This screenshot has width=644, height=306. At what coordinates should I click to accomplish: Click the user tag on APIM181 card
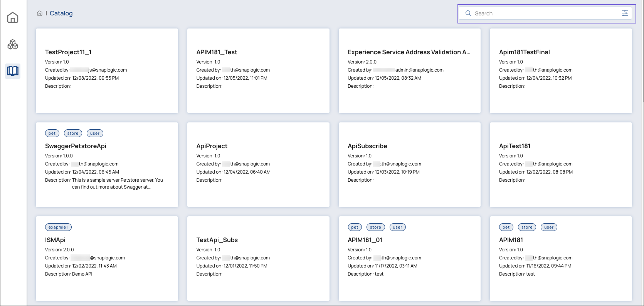(x=549, y=227)
